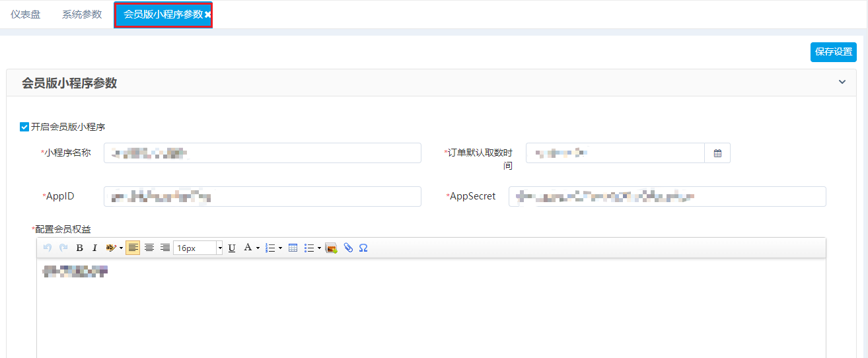
Task: Open numbered list style dropdown arrow
Action: pos(280,248)
